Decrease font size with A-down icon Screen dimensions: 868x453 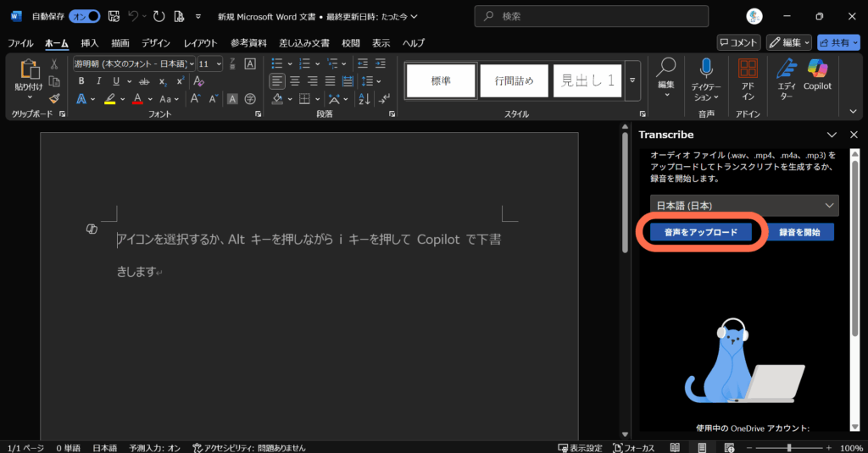click(214, 99)
